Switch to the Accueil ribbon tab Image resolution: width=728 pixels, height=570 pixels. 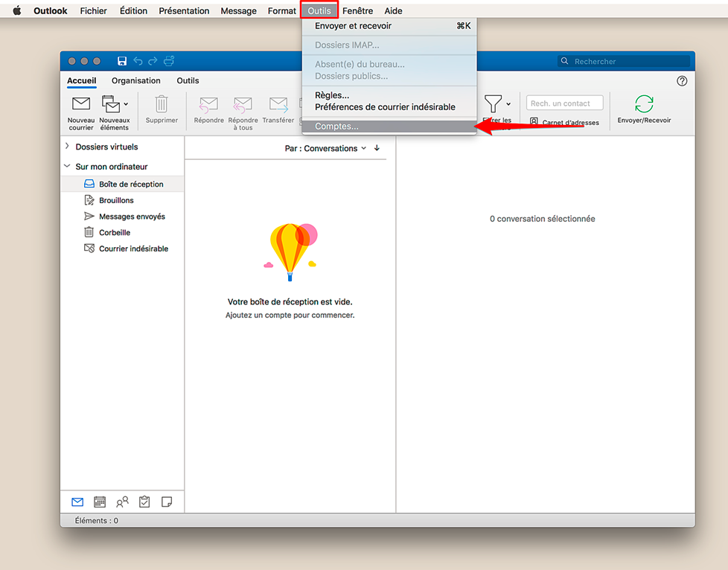(x=82, y=81)
